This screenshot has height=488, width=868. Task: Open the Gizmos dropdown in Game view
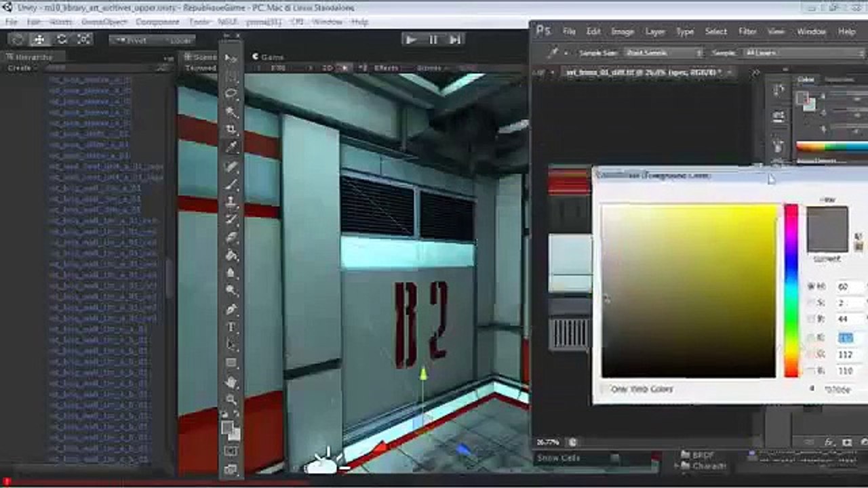click(433, 68)
